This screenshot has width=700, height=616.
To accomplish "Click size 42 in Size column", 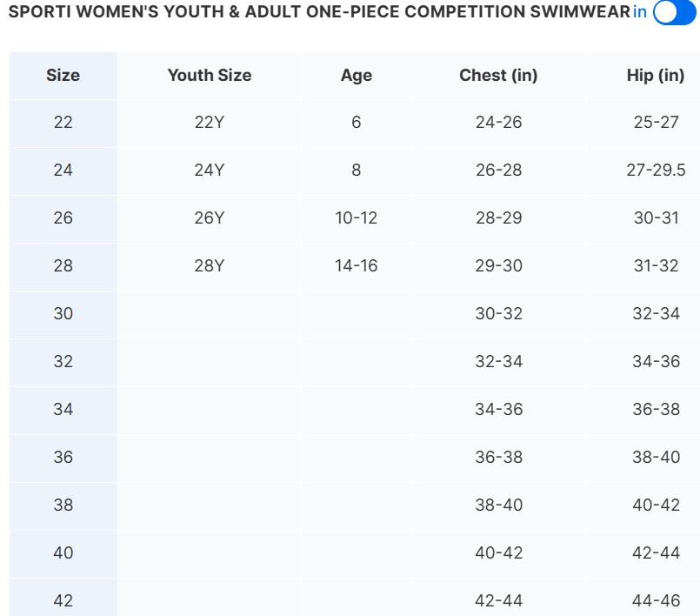I will [x=63, y=600].
